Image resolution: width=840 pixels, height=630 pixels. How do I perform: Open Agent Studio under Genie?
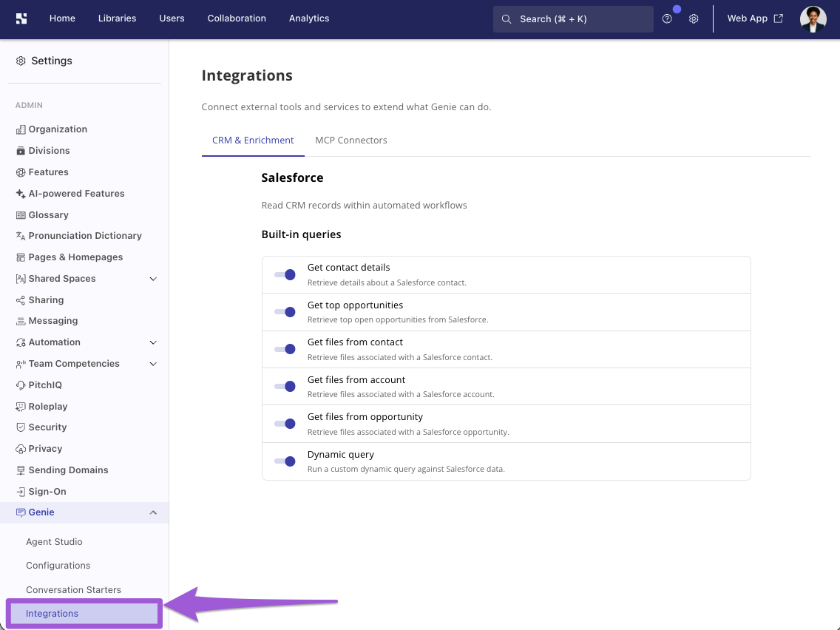click(x=54, y=541)
